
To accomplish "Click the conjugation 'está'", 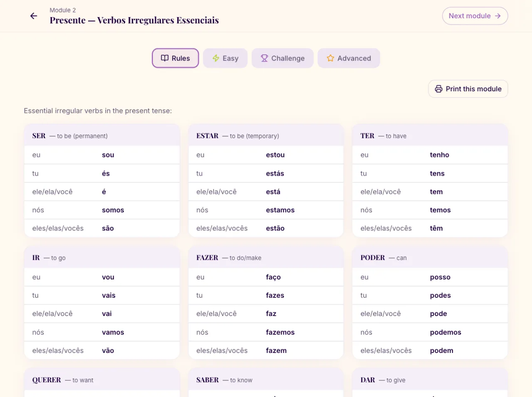I will coord(273,192).
